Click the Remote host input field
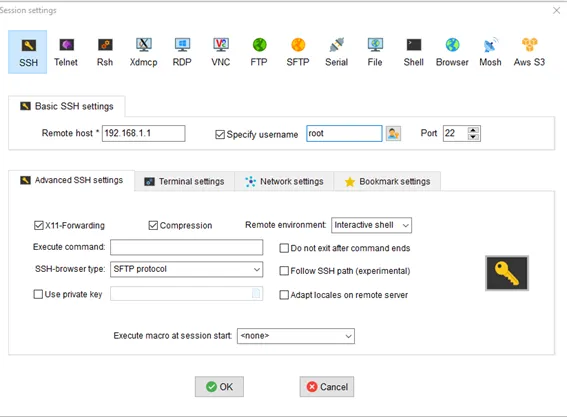The image size is (567, 417). tap(144, 133)
